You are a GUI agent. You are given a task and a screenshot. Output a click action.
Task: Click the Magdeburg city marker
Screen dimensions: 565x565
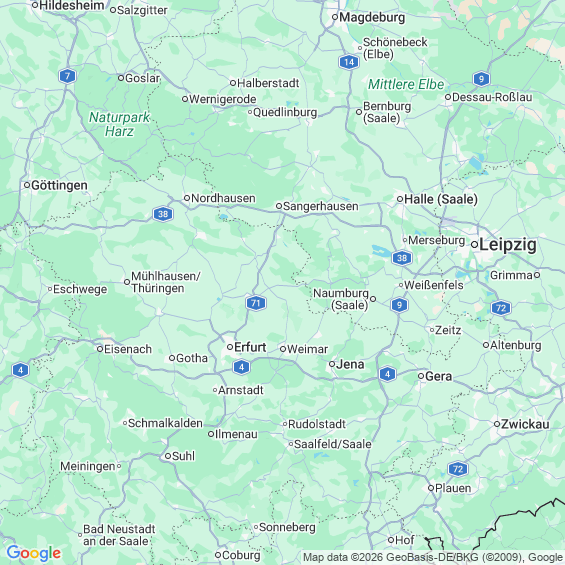pyautogui.click(x=335, y=17)
